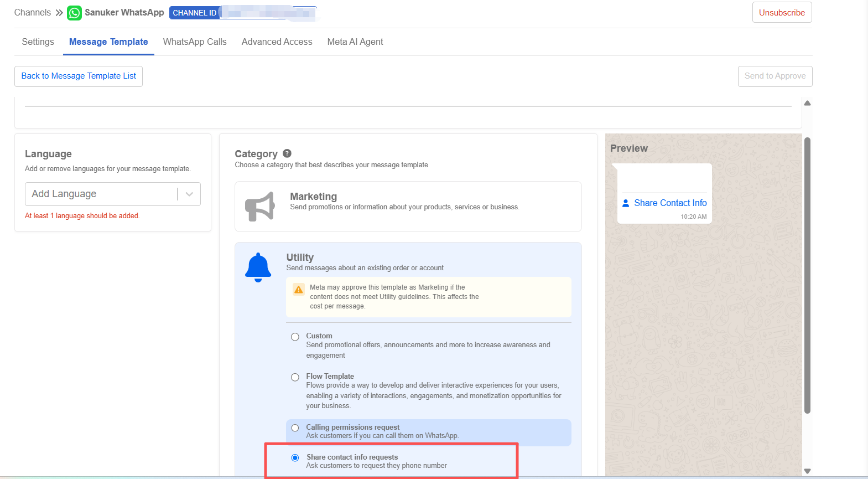Click the Utility category heading

pyautogui.click(x=300, y=257)
